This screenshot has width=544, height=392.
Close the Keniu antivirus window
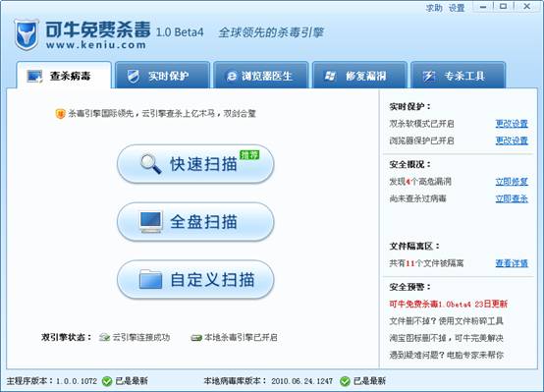(x=527, y=7)
